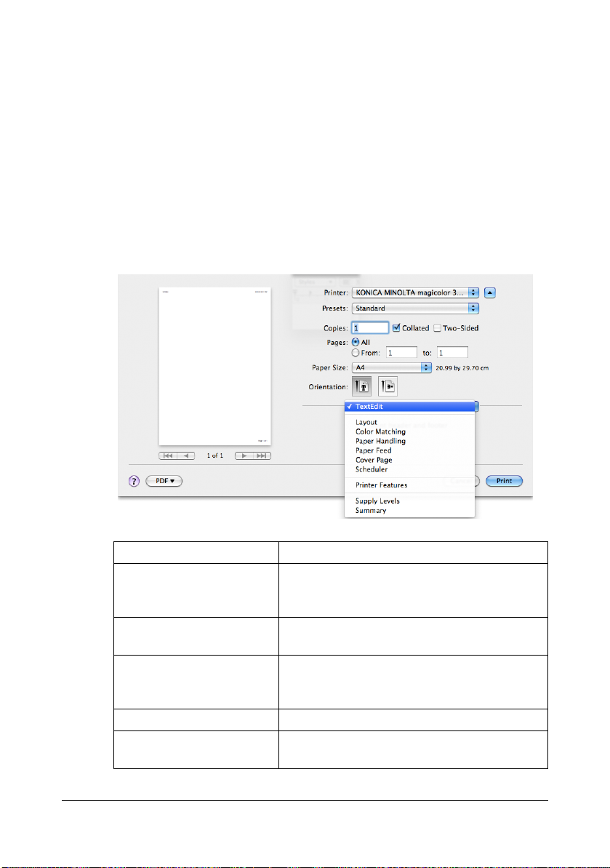Disable the Collated checkbox
This screenshot has height=868, width=610.
(396, 328)
